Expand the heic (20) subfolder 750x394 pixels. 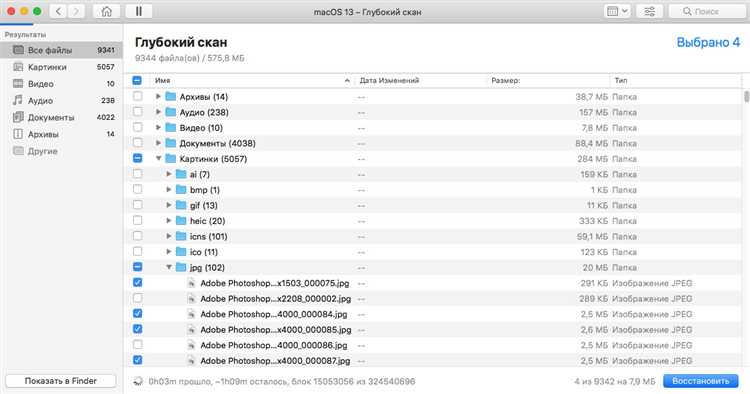pos(169,221)
